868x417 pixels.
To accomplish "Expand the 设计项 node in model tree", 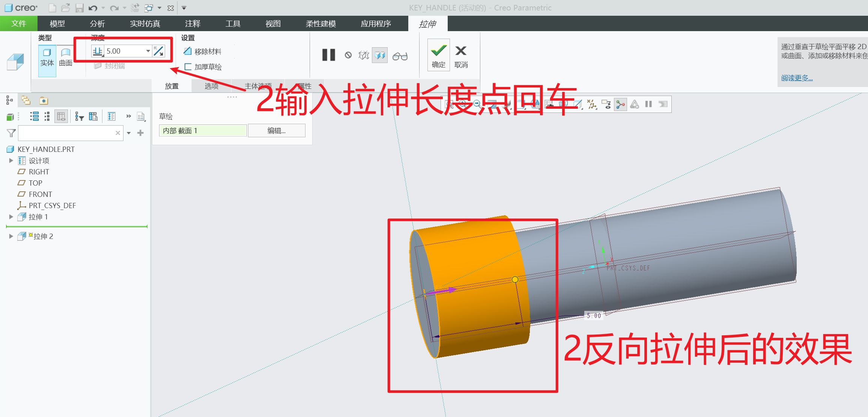I will point(11,160).
